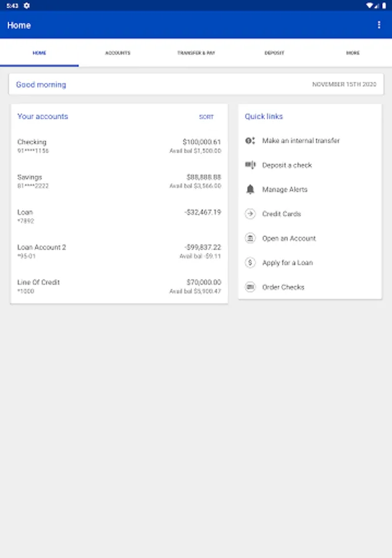
Task: View the Savings account
Action: 119,181
